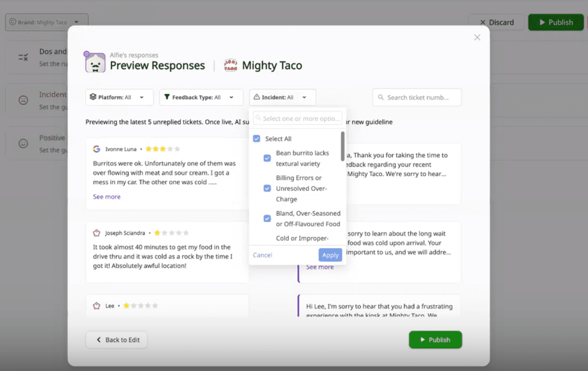
Task: Click the Platform layers icon
Action: pyautogui.click(x=93, y=97)
